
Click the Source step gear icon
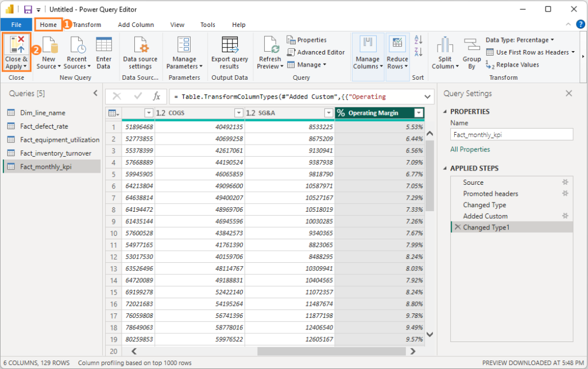(565, 182)
